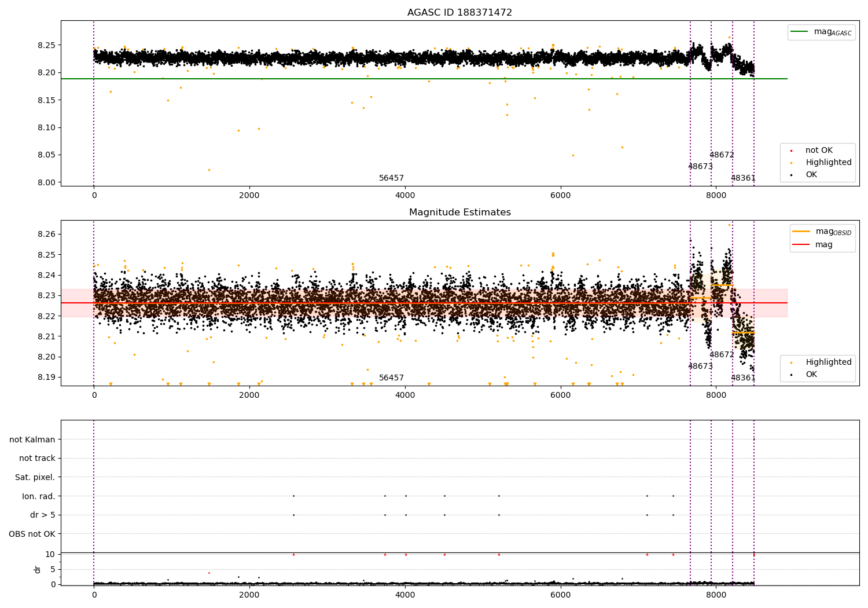The height and width of the screenshot is (608, 868).
Task: Select the 'OBS not OK' row label
Action: pyautogui.click(x=32, y=534)
